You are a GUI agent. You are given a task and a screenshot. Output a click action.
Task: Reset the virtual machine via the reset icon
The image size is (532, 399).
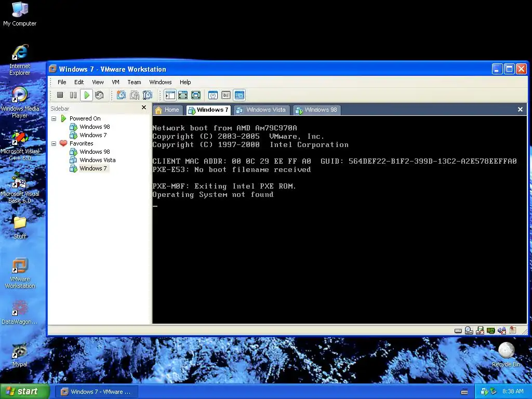point(99,96)
